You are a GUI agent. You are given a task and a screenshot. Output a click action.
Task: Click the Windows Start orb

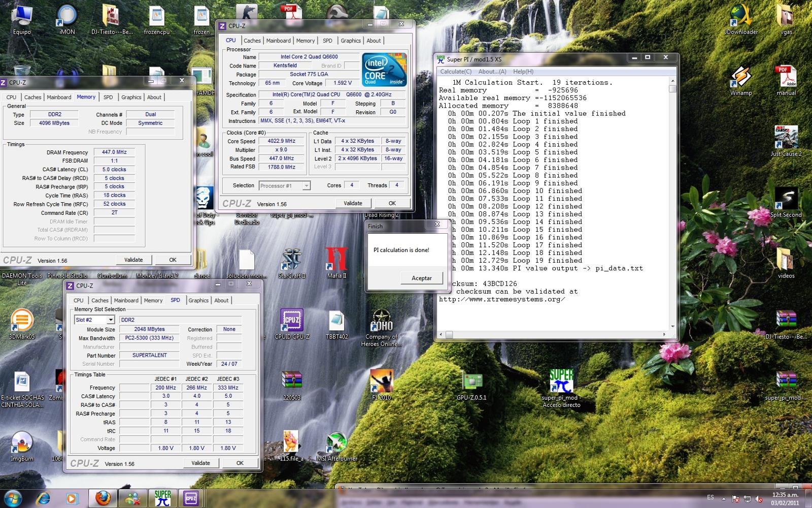13,498
